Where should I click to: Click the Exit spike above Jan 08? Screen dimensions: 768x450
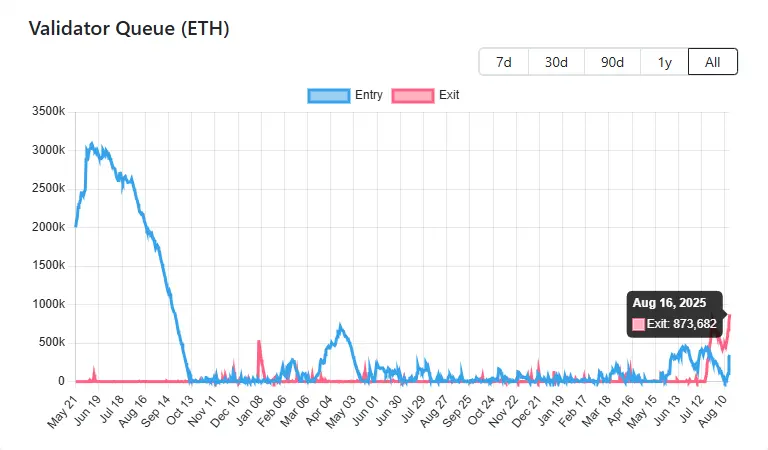point(259,343)
